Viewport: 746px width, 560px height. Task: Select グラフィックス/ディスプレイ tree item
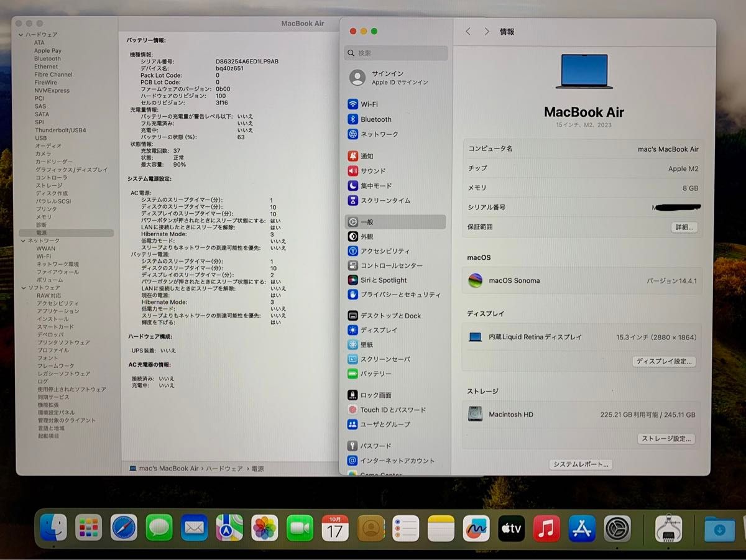pos(71,170)
